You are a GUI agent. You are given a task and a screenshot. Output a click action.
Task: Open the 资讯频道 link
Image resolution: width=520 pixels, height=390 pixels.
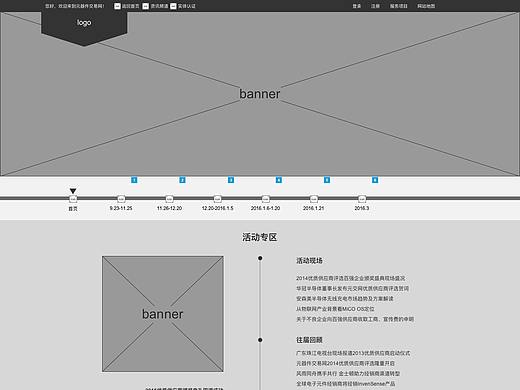(159, 6)
